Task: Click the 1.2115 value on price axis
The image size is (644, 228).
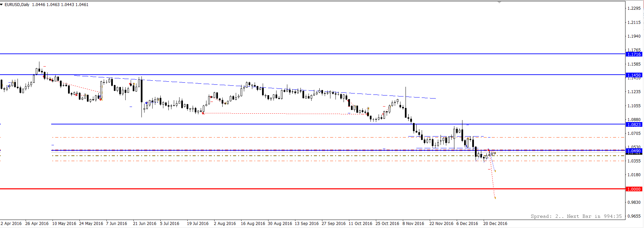Action: [x=634, y=23]
